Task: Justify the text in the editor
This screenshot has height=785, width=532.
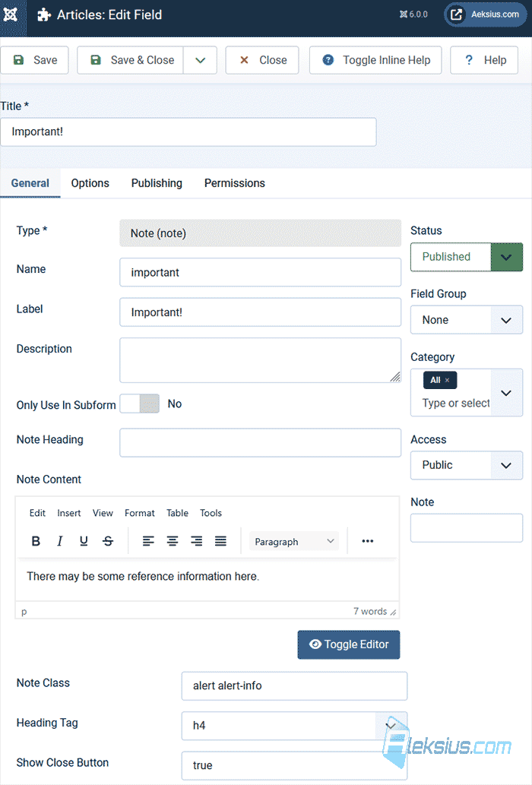Action: 220,541
